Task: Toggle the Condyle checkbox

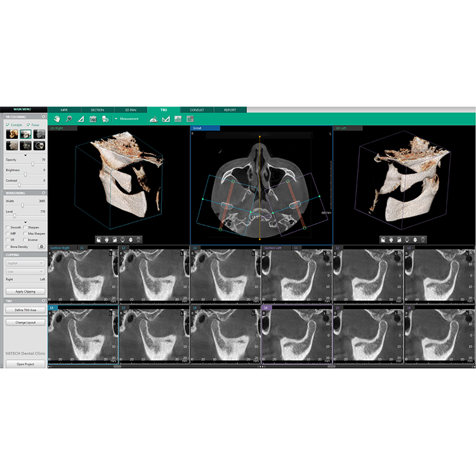Action: click(8, 125)
